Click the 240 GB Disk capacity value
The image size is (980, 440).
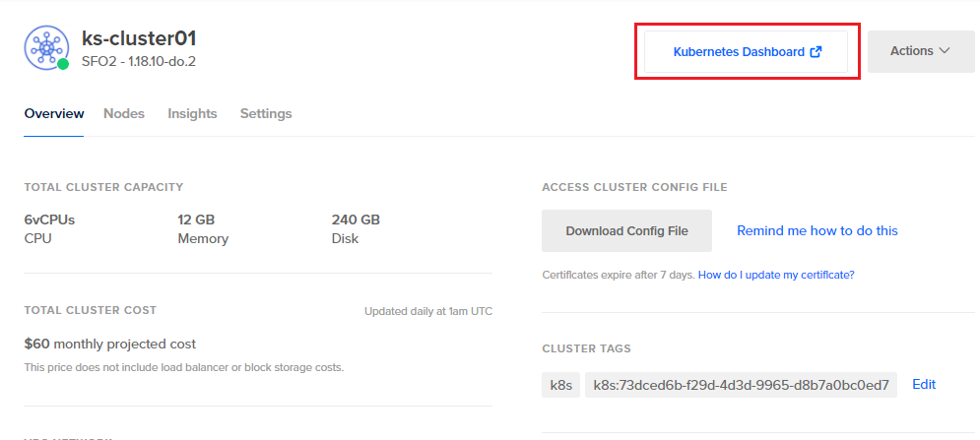pyautogui.click(x=356, y=220)
